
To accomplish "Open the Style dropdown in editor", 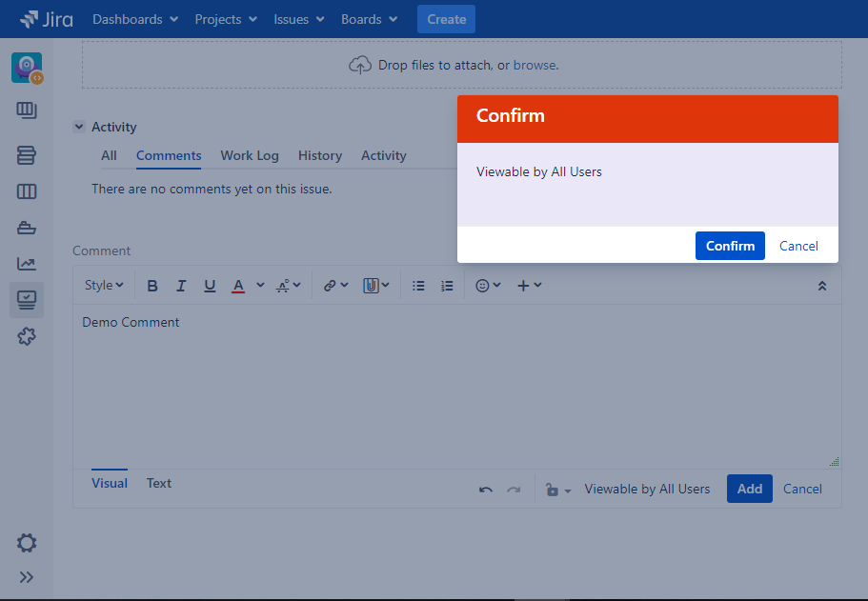I will click(x=104, y=286).
